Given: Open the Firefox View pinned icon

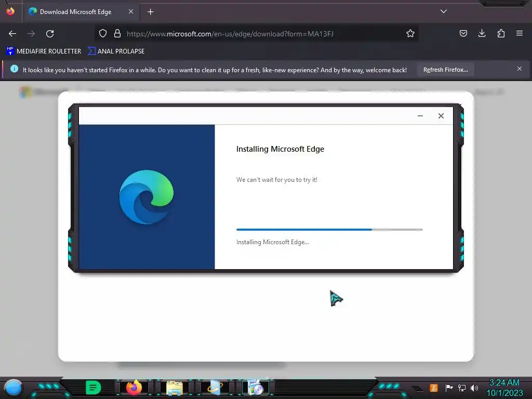Looking at the screenshot, I should tap(10, 11).
